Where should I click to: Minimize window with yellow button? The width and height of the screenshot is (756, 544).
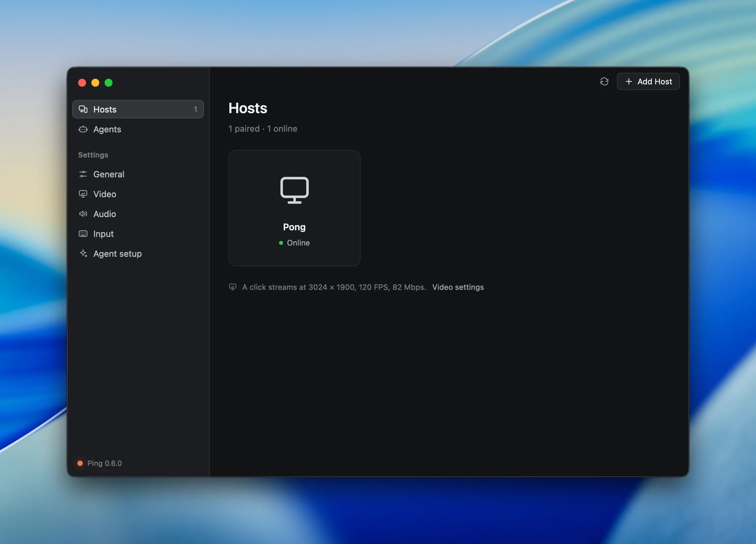[95, 83]
